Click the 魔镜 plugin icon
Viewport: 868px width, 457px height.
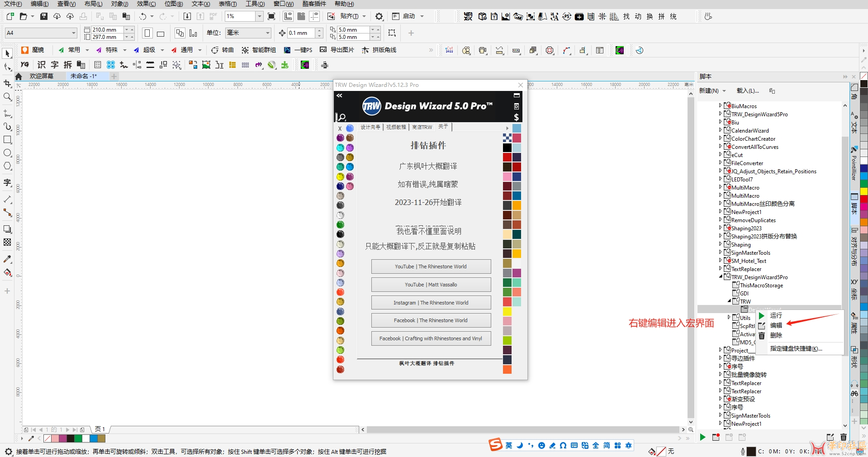(33, 50)
